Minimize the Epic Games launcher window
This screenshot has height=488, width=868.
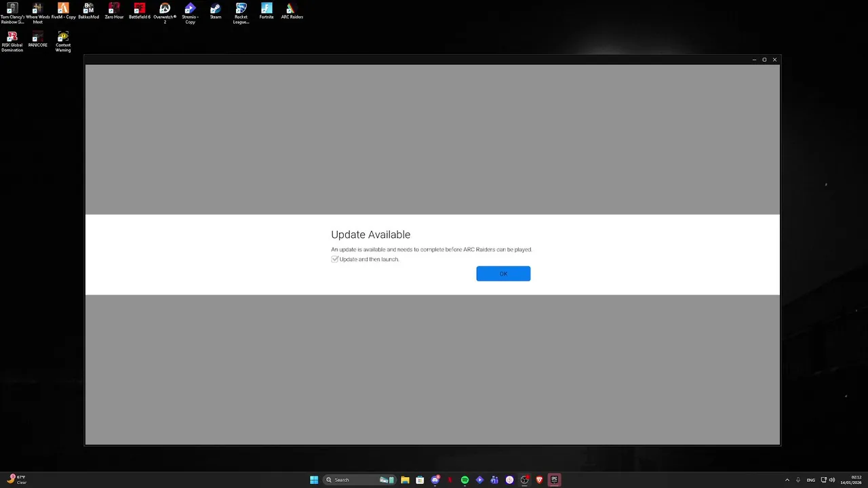coord(754,60)
